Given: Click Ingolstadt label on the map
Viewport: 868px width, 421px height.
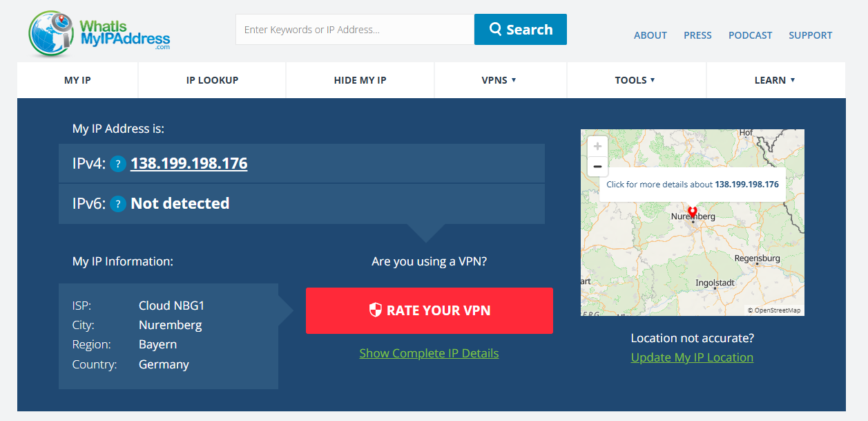Looking at the screenshot, I should (x=715, y=283).
